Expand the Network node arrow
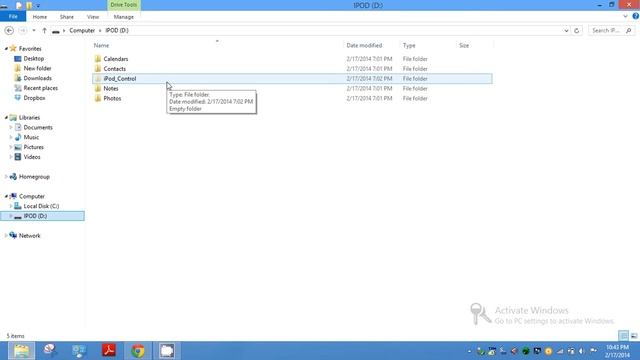 (x=6, y=236)
